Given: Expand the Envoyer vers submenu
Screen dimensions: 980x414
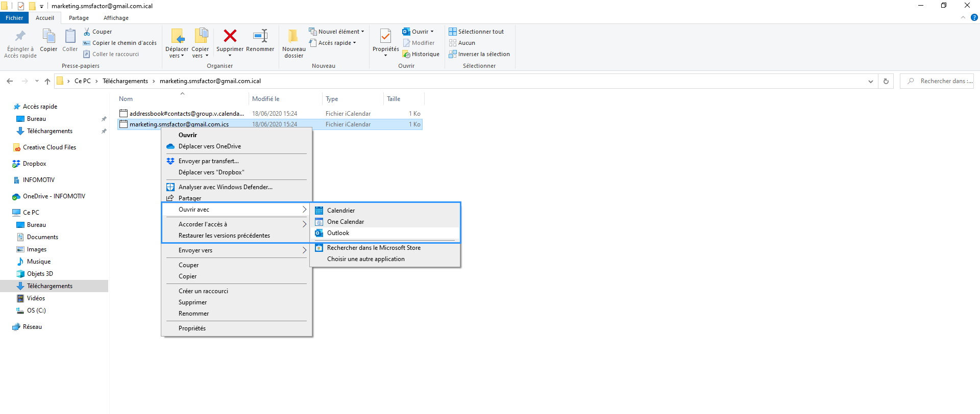Looking at the screenshot, I should tap(236, 250).
